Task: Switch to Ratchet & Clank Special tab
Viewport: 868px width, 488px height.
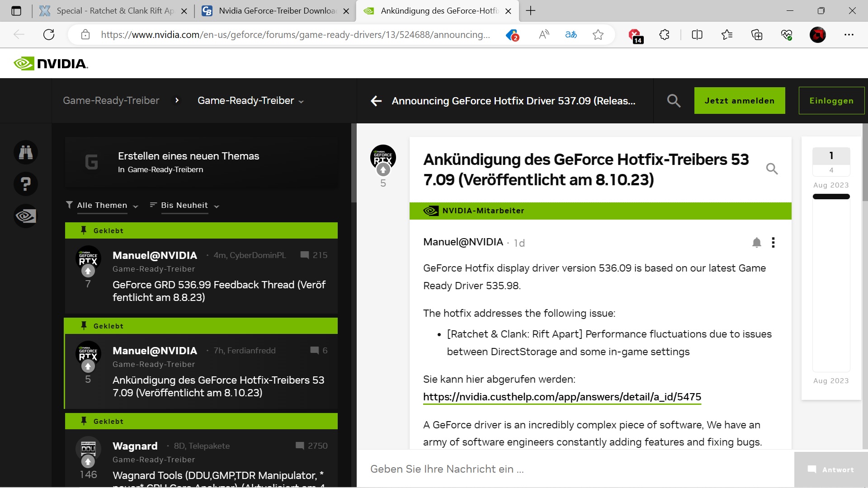Action: point(115,11)
